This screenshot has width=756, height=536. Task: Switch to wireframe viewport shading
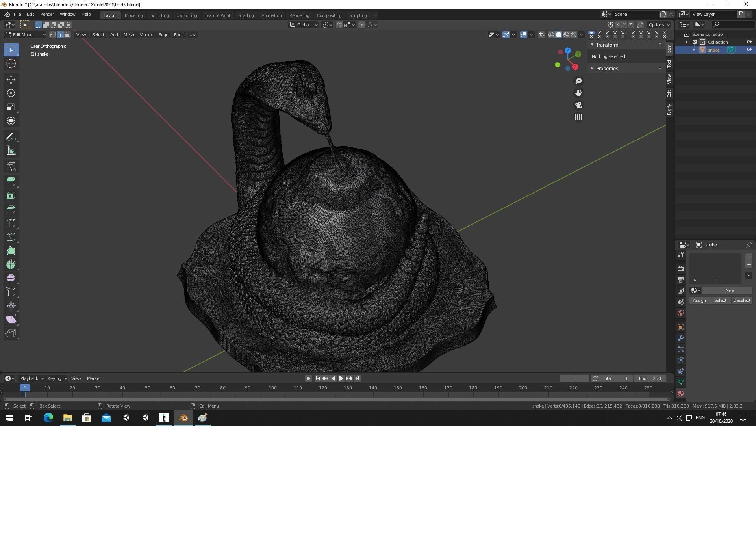click(551, 35)
